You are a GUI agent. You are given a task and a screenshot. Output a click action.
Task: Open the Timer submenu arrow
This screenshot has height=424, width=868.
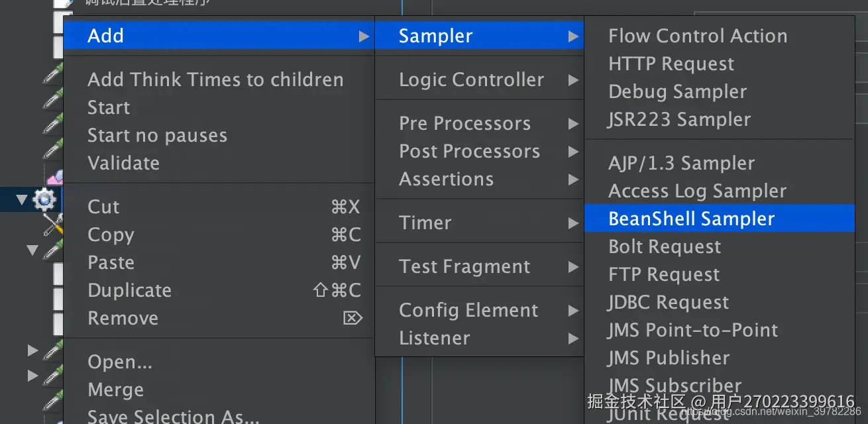573,224
